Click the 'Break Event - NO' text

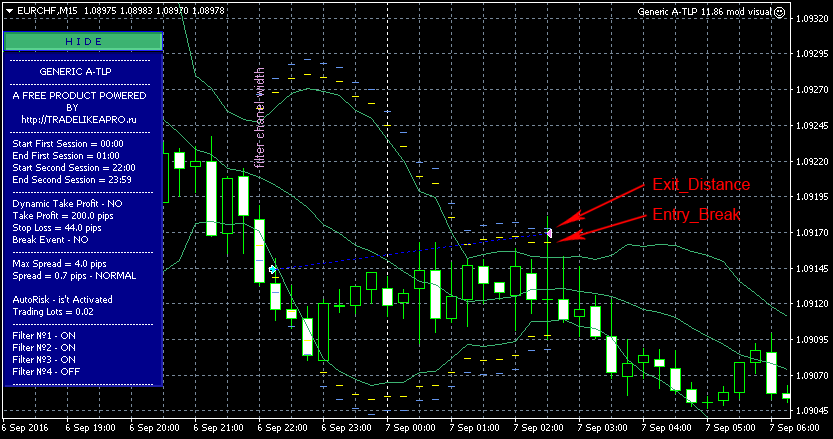click(x=50, y=240)
